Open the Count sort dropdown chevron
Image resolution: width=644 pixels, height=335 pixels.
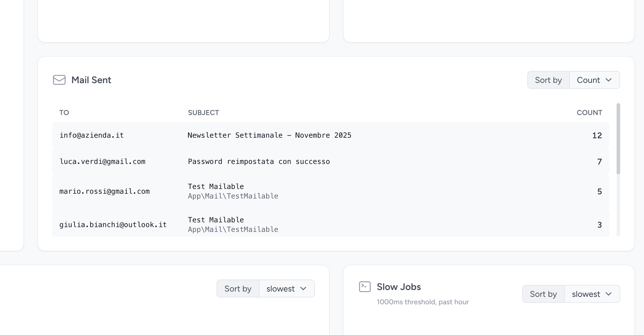coord(609,80)
